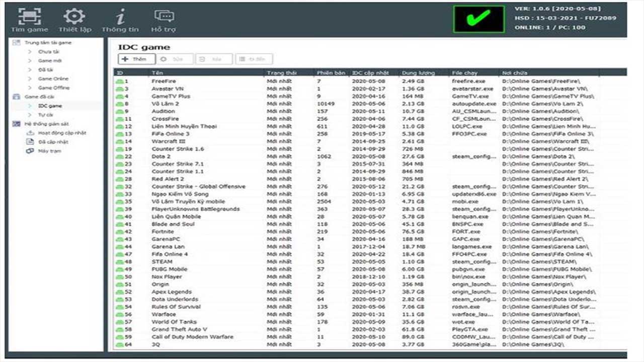The width and height of the screenshot is (644, 362).
Task: Expand the Chưa tải tree chevron
Action: [30, 52]
